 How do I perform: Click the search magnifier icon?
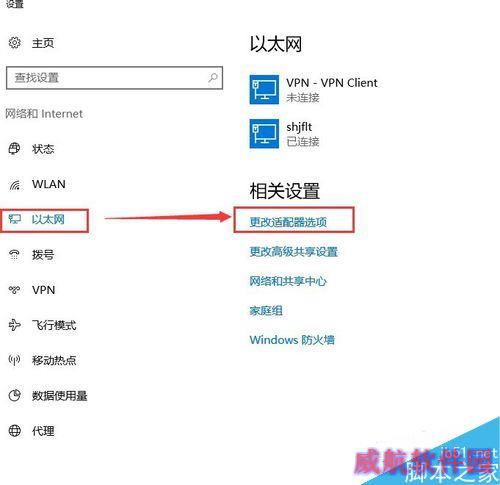[x=213, y=78]
